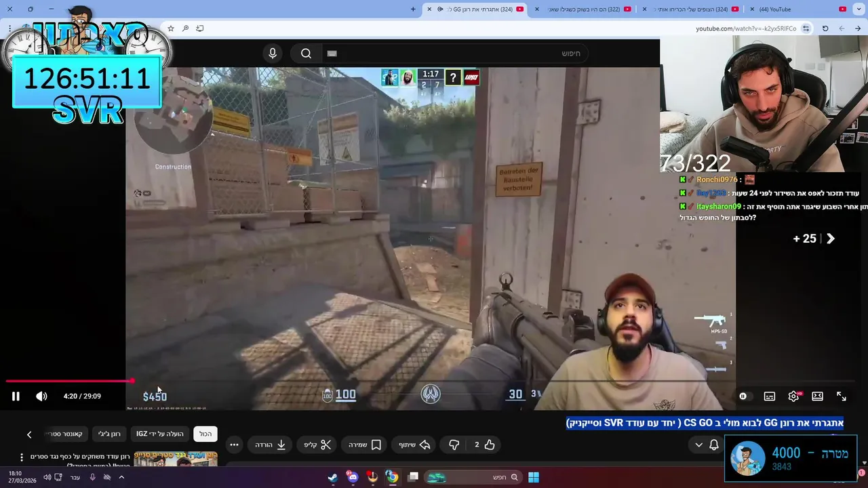
Task: Select the קאונטר סטרייק filter chip
Action: click(66, 434)
